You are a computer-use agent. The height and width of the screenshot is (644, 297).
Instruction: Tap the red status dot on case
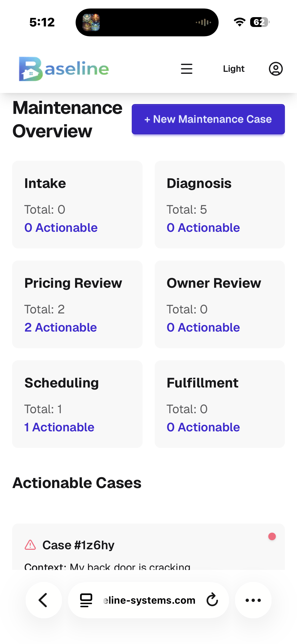tap(272, 536)
